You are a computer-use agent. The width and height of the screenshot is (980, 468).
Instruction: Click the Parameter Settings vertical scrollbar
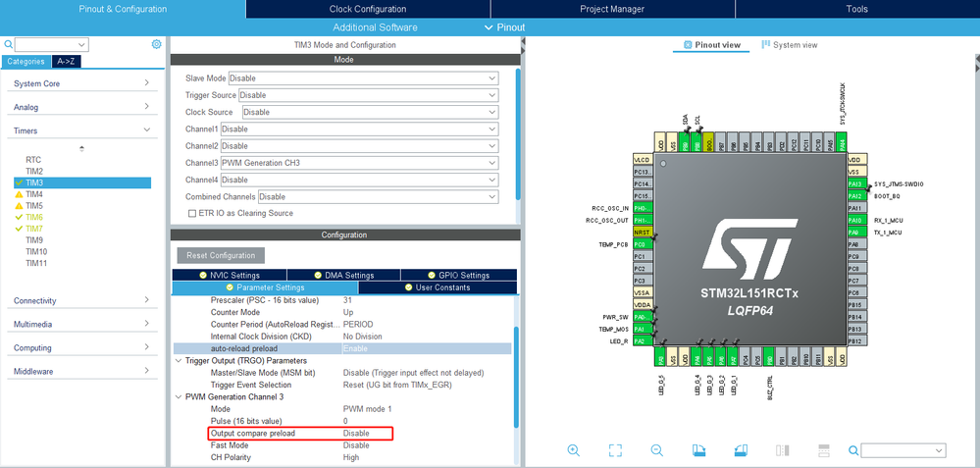(515, 377)
